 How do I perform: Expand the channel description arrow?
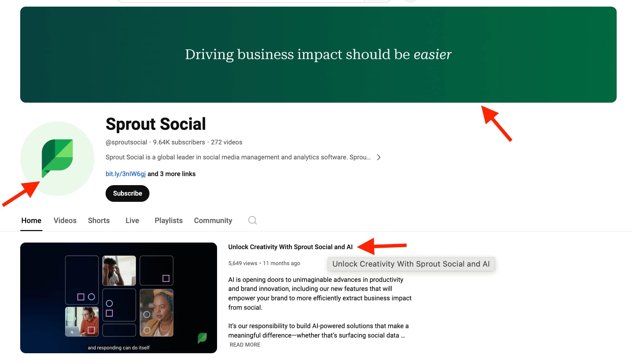[x=379, y=157]
